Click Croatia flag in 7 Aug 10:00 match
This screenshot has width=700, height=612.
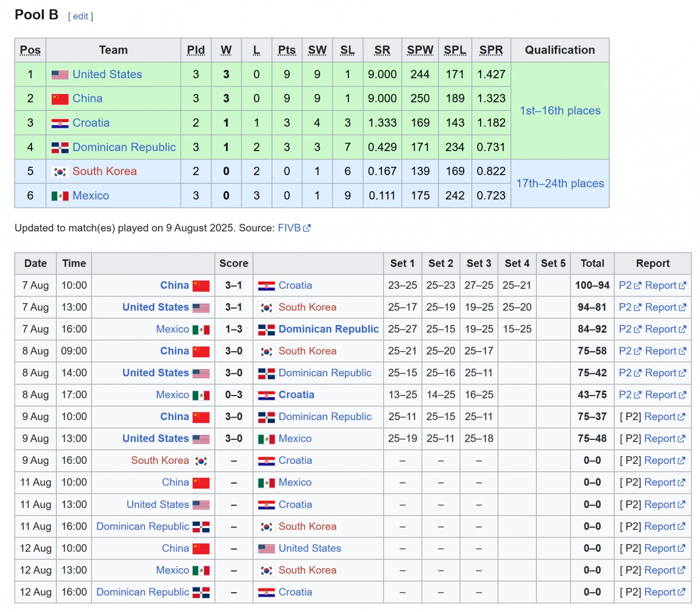click(267, 286)
